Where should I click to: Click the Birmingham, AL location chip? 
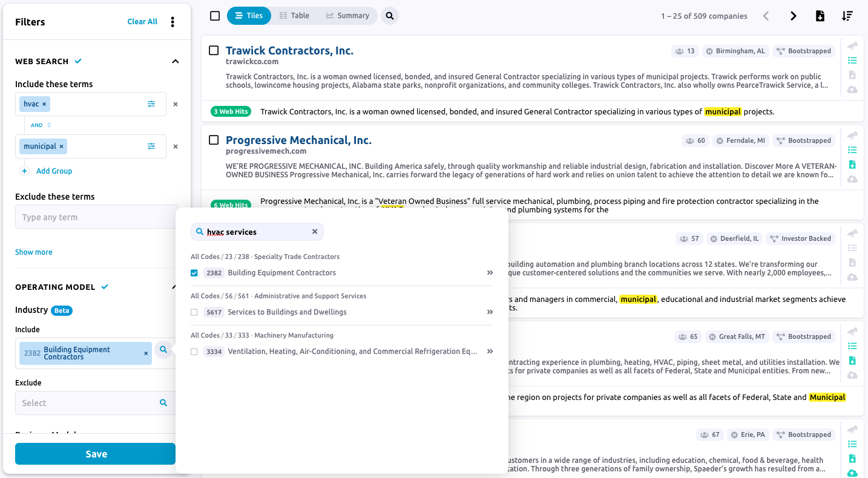pyautogui.click(x=735, y=51)
